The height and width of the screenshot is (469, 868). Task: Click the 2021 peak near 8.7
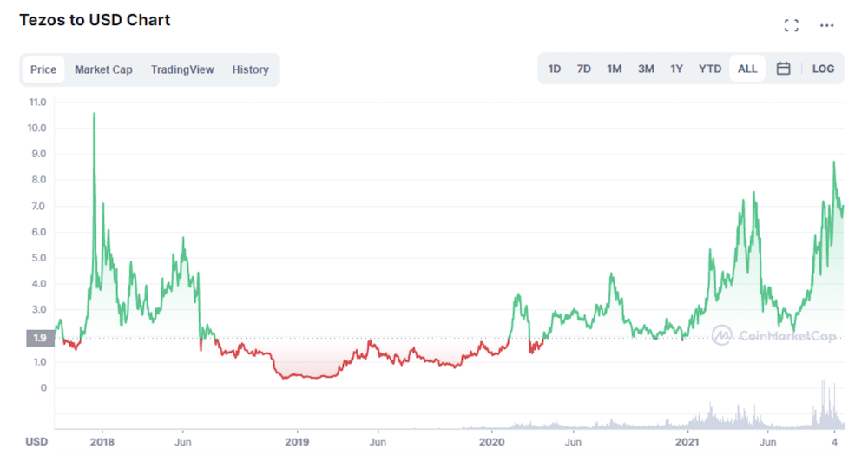coord(833,162)
